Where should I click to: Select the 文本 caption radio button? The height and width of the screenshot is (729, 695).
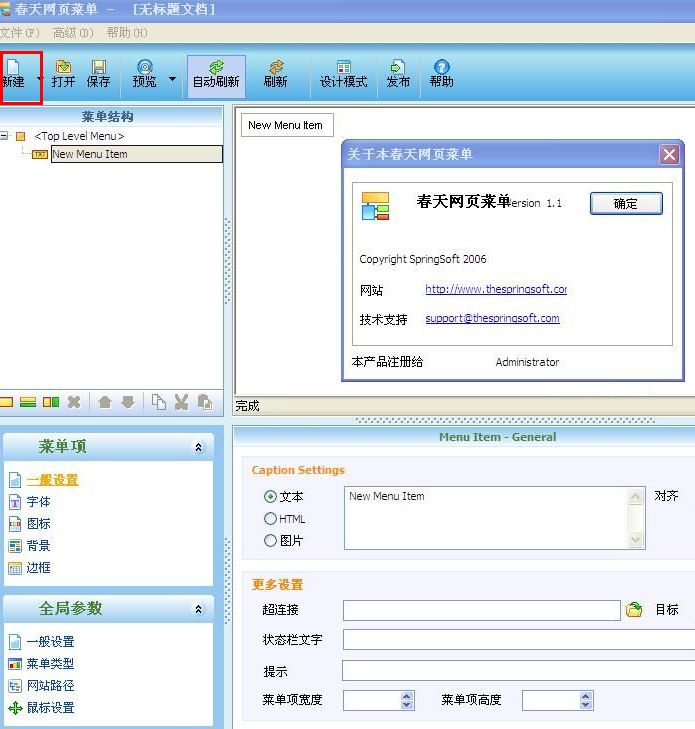tap(270, 497)
